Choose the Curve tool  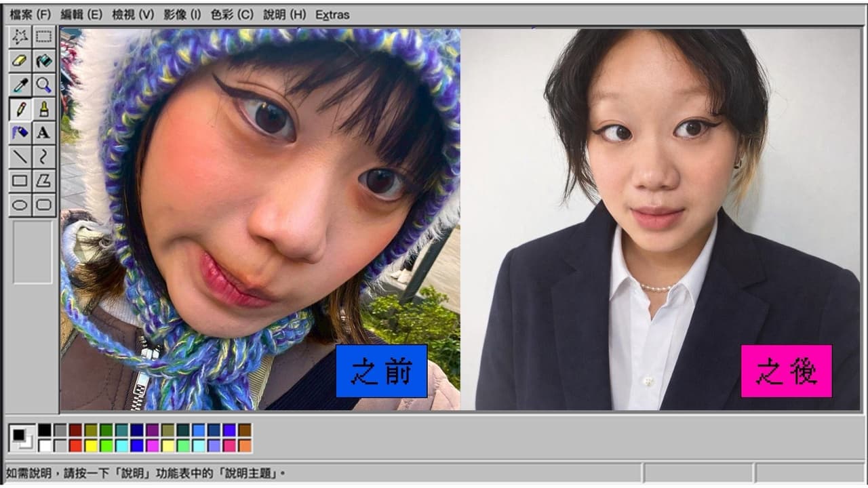[x=44, y=157]
